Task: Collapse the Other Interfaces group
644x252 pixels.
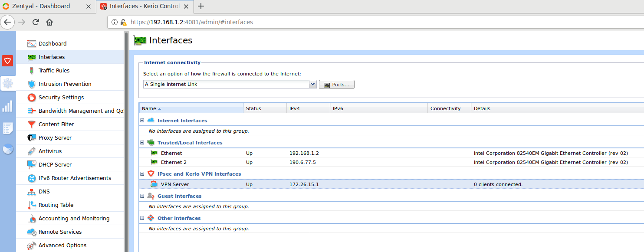Action: pos(142,218)
